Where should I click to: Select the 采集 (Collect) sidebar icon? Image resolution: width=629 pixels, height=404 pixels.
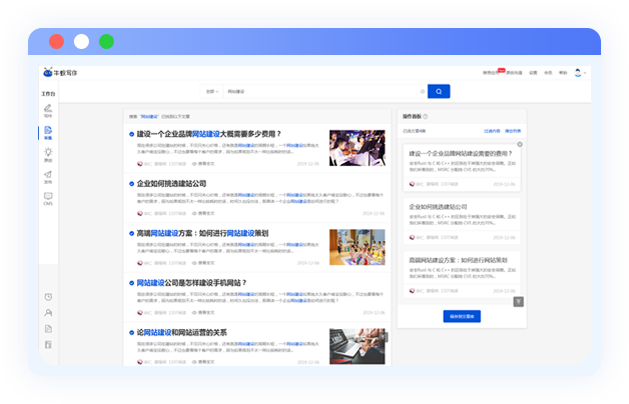(48, 131)
